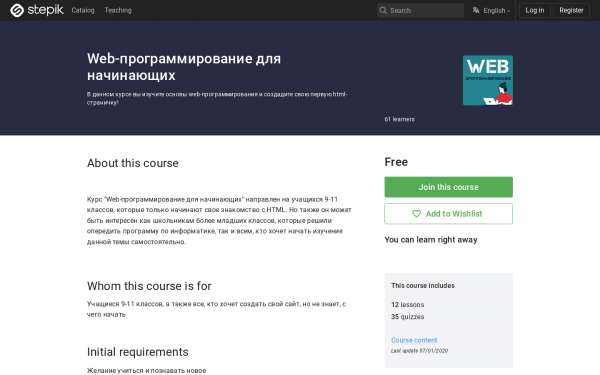Open the Teaching menu

(x=118, y=10)
